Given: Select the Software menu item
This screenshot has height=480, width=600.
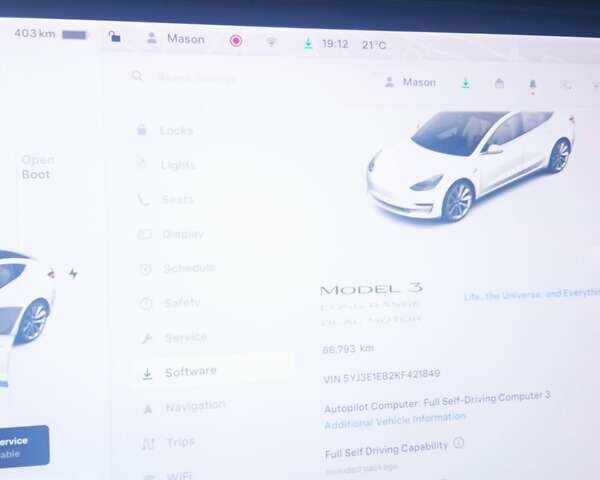Looking at the screenshot, I should (x=213, y=372).
